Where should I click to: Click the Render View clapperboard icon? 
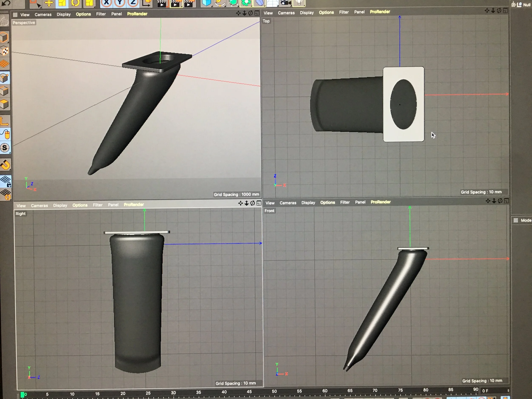coord(162,3)
